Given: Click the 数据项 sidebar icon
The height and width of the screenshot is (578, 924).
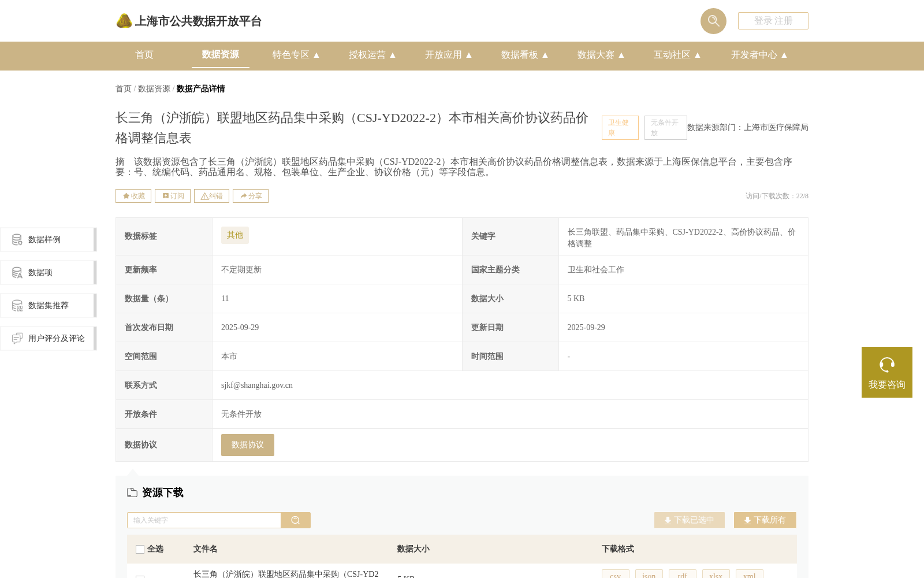Looking at the screenshot, I should click(17, 272).
